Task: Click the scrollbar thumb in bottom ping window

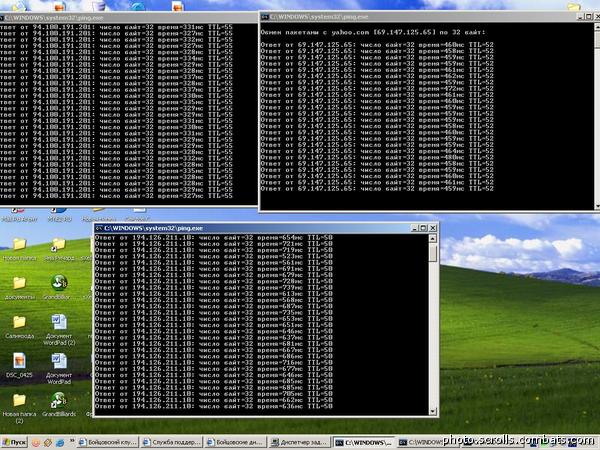Action: 433,253
